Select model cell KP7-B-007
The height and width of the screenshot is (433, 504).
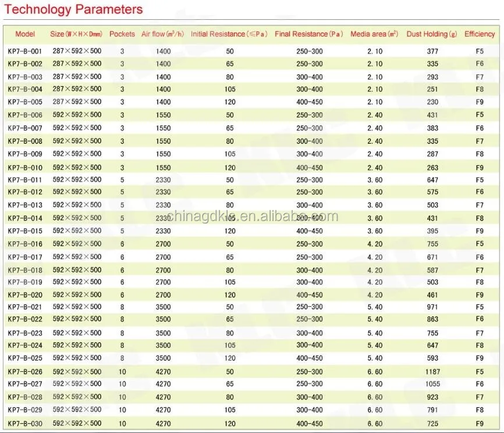[25, 128]
